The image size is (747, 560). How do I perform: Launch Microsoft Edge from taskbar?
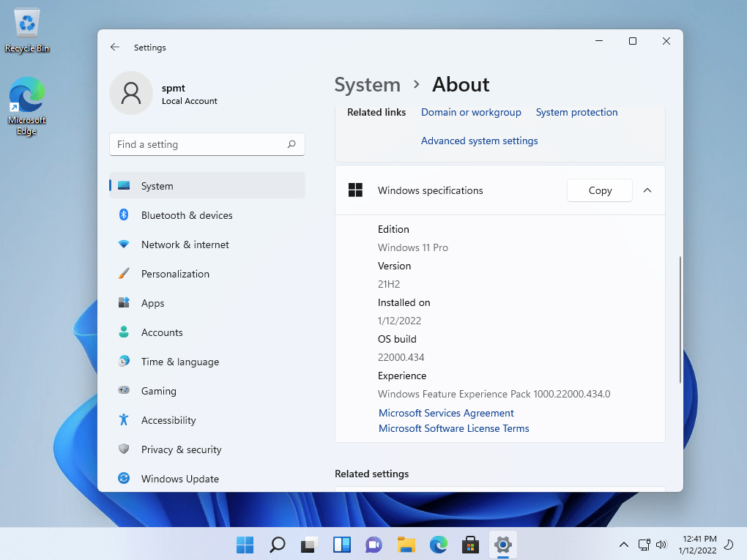click(x=438, y=545)
